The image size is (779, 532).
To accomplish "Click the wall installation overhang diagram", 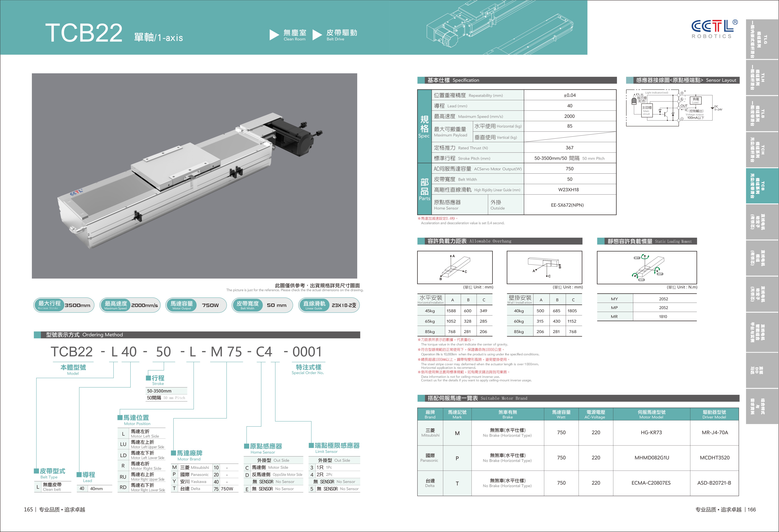I will pos(544,267).
